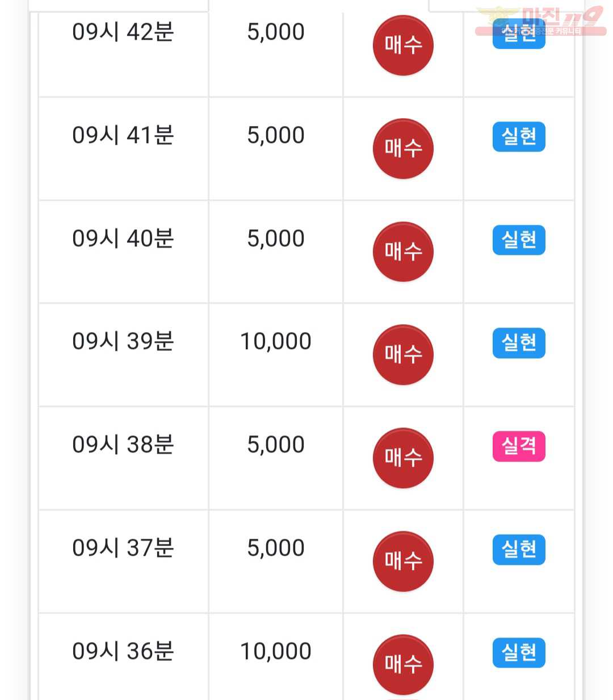Screen dimensions: 613x700
Task: Click the watermark logo in top corner
Action: pos(540,20)
